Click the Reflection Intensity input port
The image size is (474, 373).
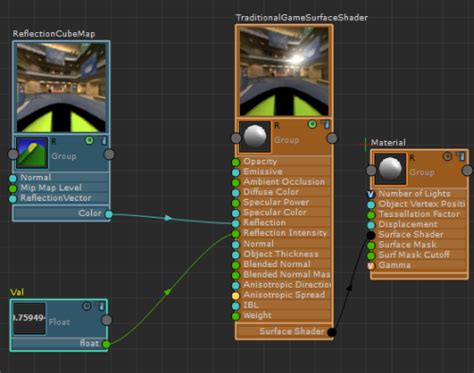pyautogui.click(x=236, y=234)
